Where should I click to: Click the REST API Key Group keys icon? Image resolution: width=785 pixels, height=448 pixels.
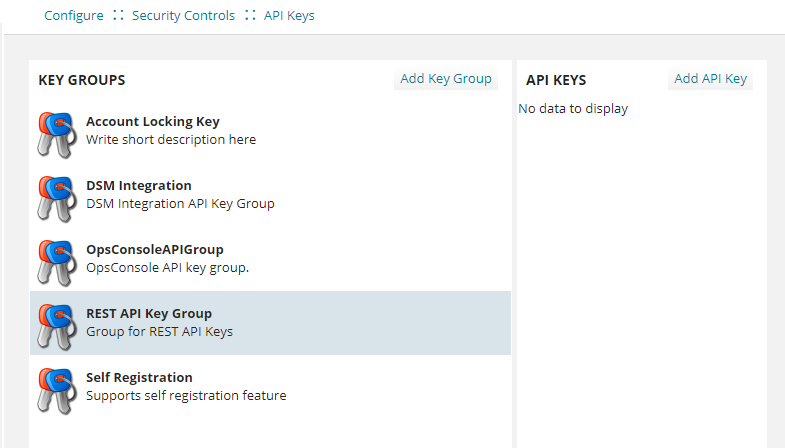click(x=56, y=326)
